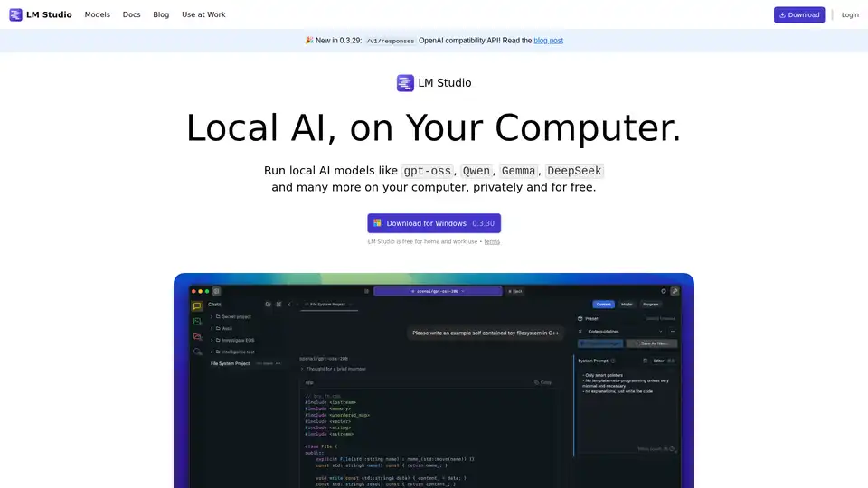Switch to the Context tab
The height and width of the screenshot is (488, 868).
coord(603,305)
